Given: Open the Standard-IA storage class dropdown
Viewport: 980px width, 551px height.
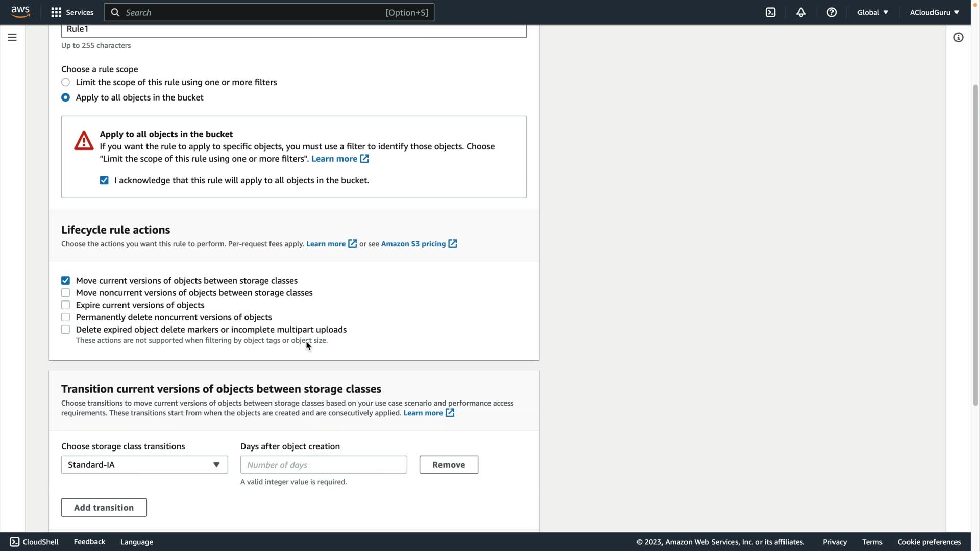Looking at the screenshot, I should point(144,465).
